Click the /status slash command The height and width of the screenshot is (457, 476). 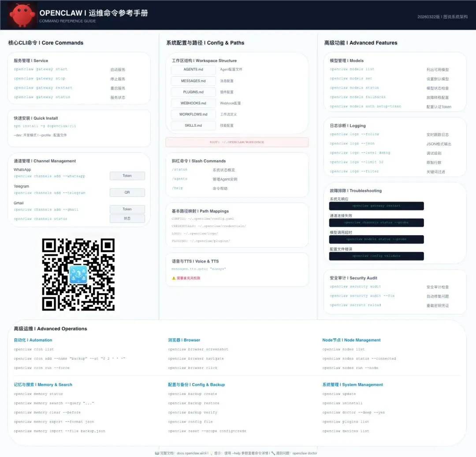point(180,170)
